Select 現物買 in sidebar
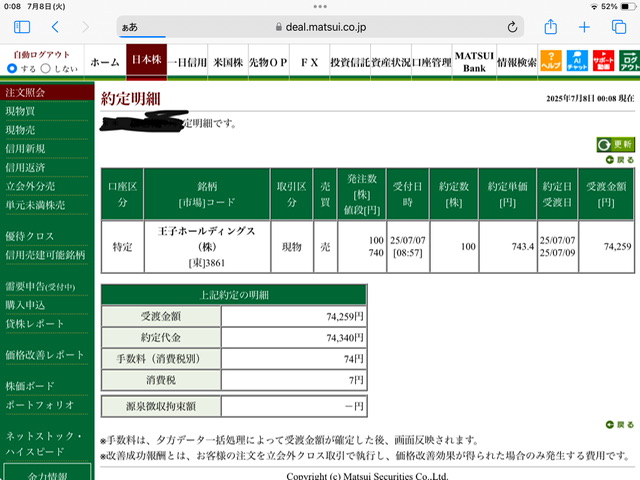Screen dimensions: 640x480 pyautogui.click(x=20, y=111)
